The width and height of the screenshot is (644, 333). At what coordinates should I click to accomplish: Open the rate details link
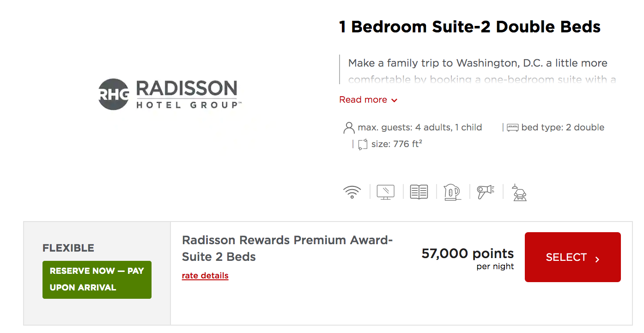pos(205,276)
